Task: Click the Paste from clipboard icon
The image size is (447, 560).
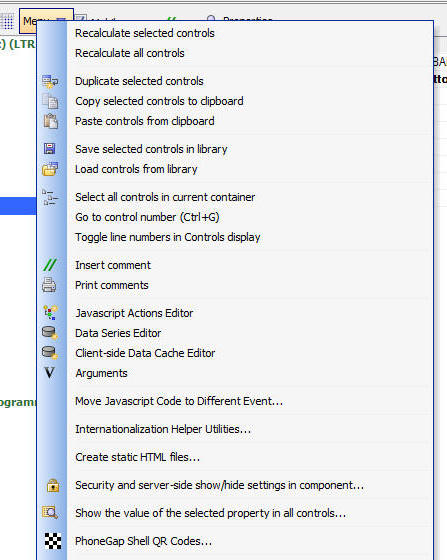Action: point(50,121)
